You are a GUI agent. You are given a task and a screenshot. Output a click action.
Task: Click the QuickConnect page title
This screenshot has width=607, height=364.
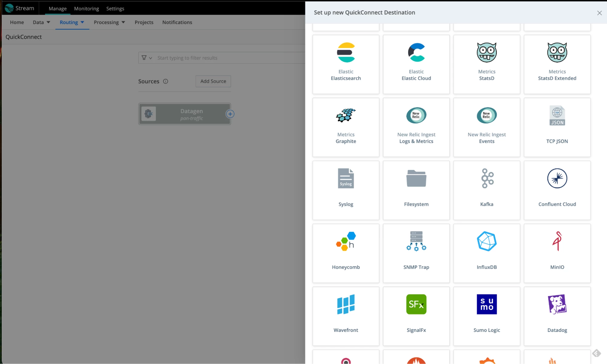(24, 37)
